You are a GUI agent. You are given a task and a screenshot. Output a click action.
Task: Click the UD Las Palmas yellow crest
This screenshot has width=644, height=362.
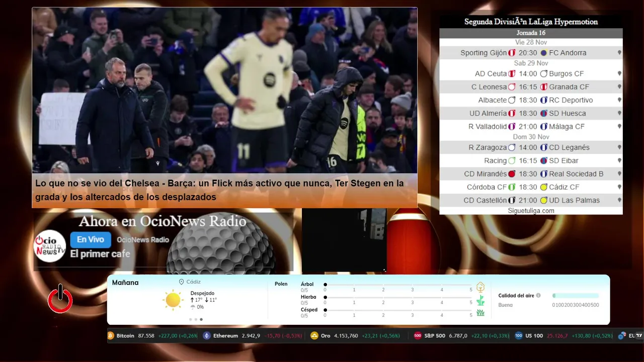[x=544, y=200]
